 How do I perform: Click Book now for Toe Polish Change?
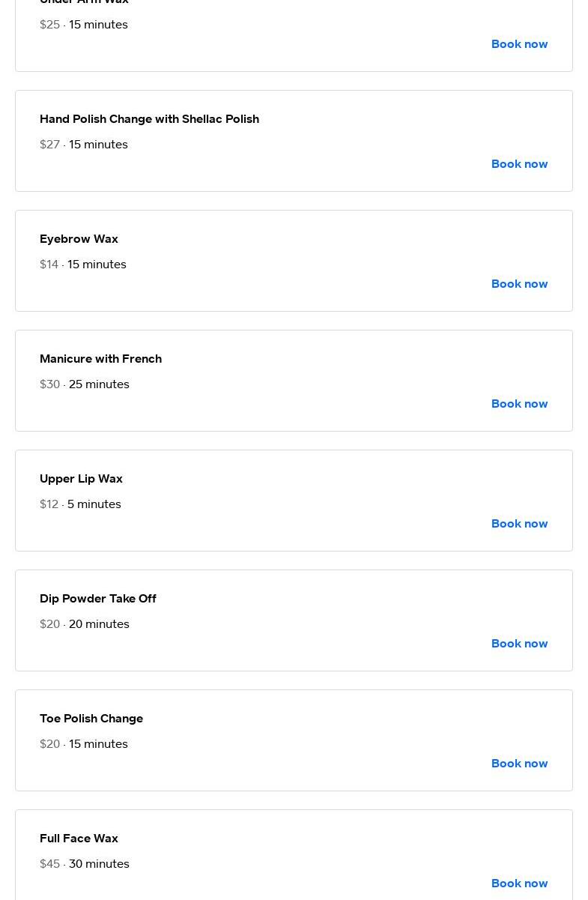[519, 764]
